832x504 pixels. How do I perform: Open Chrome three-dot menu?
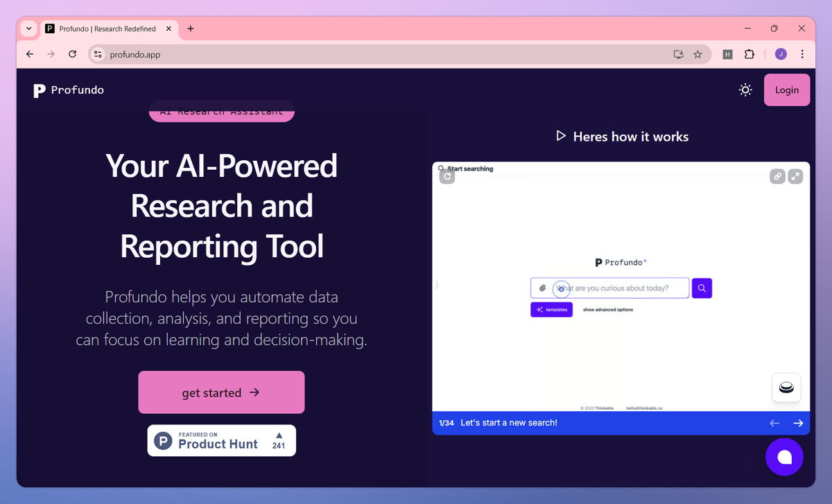point(802,54)
